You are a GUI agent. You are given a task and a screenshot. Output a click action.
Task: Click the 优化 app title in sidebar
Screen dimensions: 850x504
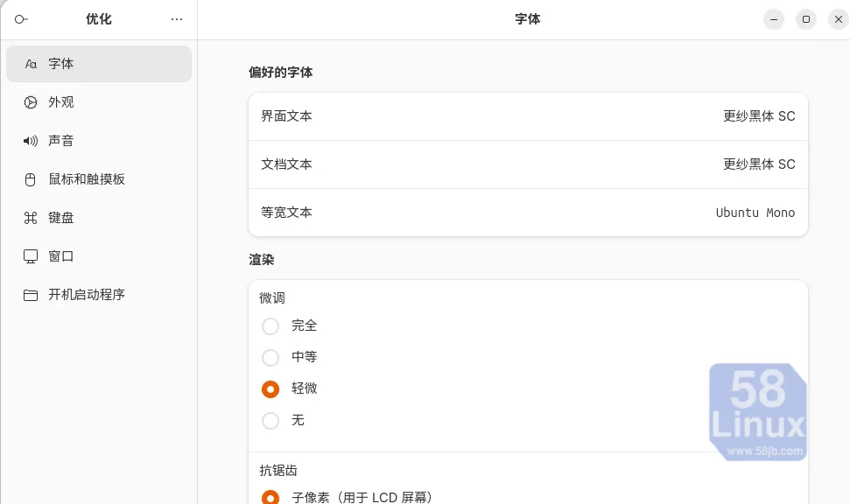coord(99,19)
